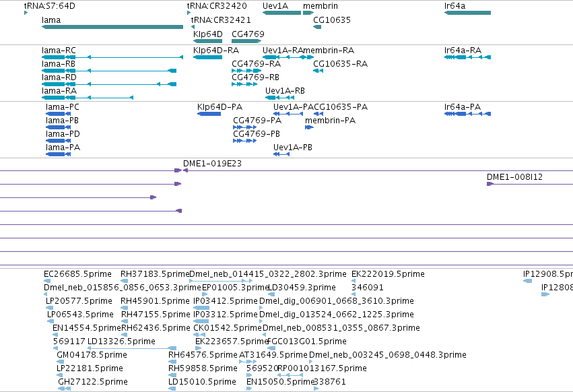Screen dimensions: 573x392
Task: Open the DME1-008I12 BAC clone label
Action: pos(514,177)
